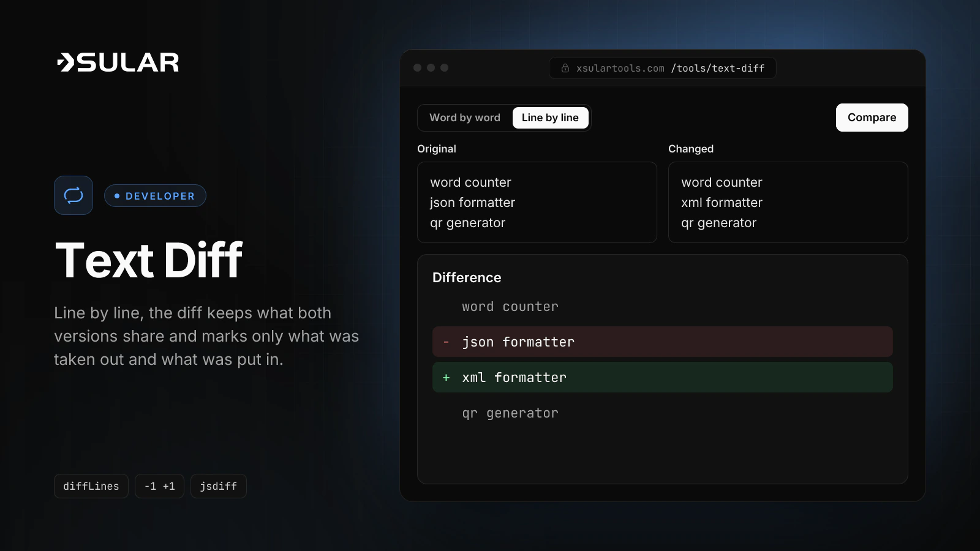Click 'xml formatter' in Changed box
The height and width of the screenshot is (551, 980).
coord(722,203)
